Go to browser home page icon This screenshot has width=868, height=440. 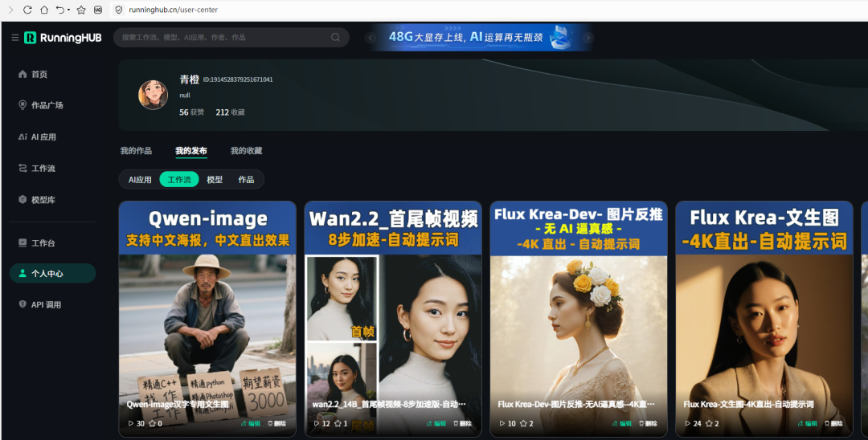pyautogui.click(x=44, y=10)
